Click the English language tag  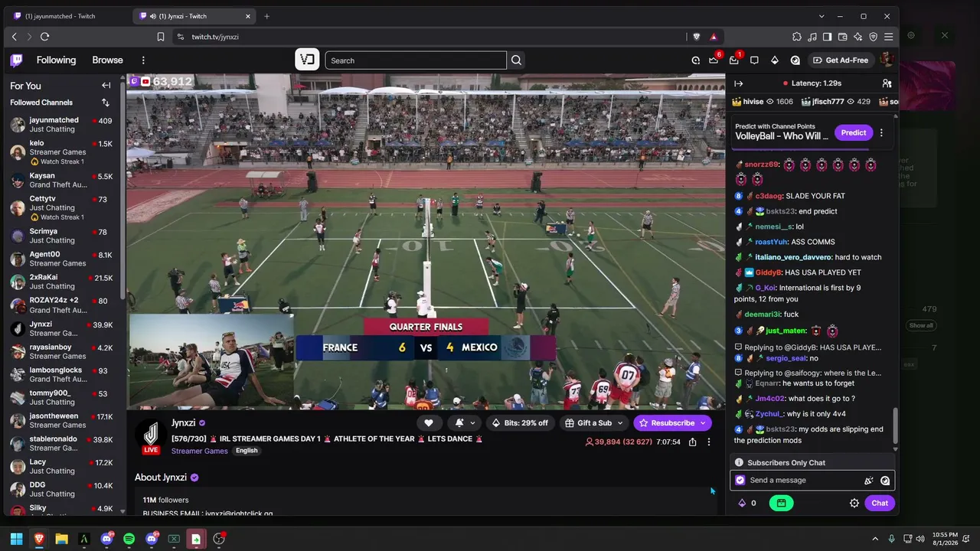click(x=247, y=451)
